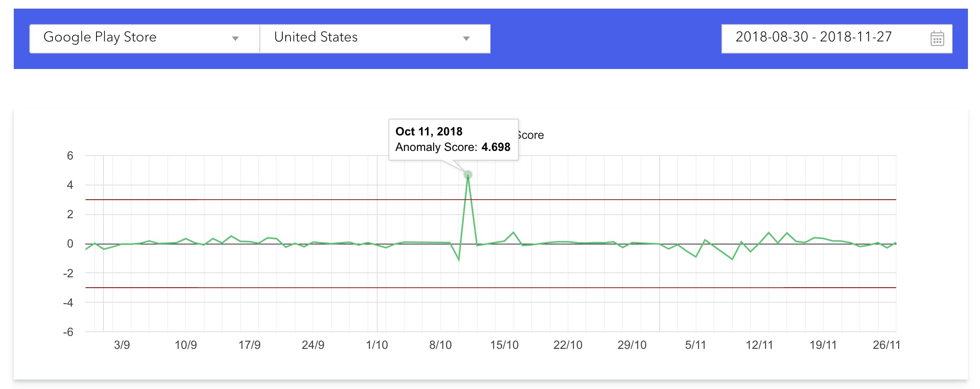Click the 6 y-axis label

pos(70,156)
